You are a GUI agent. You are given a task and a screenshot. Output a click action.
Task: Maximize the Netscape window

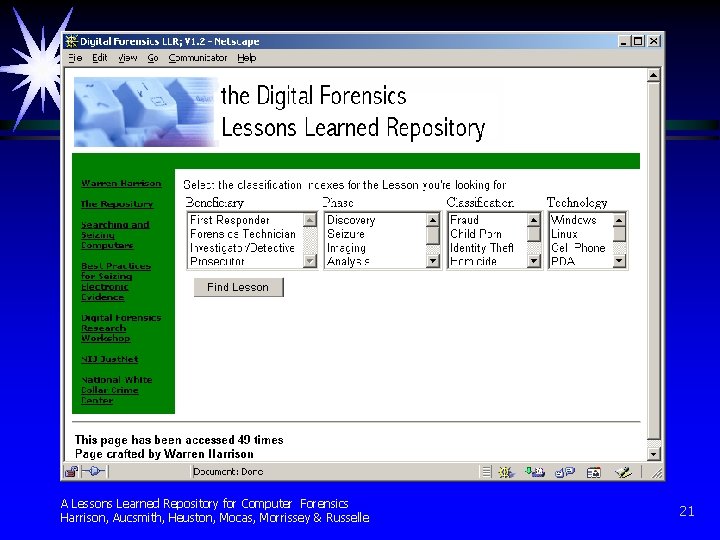coord(638,41)
